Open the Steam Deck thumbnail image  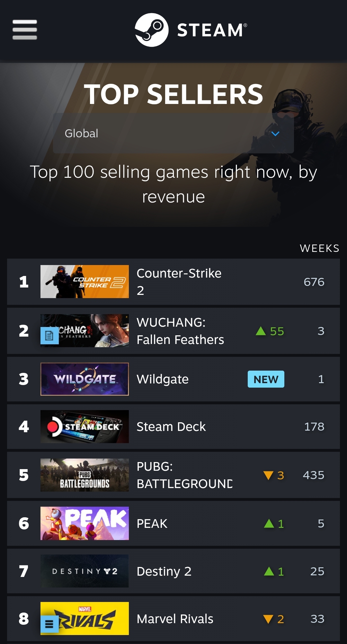(85, 426)
